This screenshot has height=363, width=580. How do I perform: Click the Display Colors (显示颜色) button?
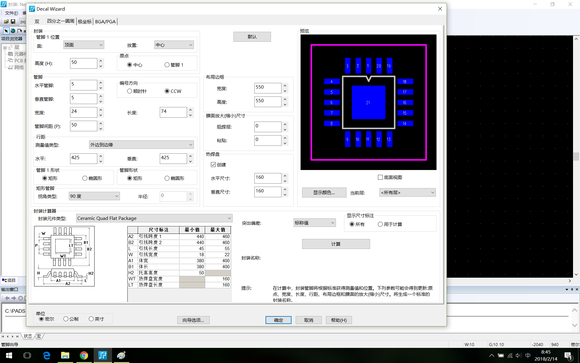click(324, 192)
